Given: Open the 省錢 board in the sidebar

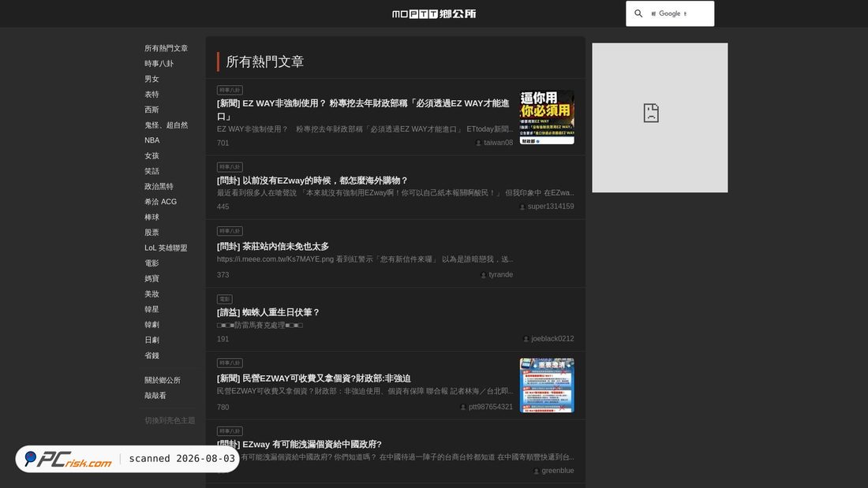Looking at the screenshot, I should (152, 356).
